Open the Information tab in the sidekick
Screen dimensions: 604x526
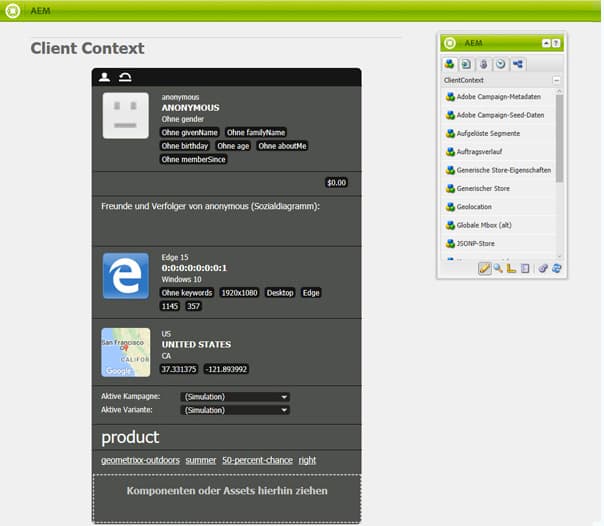483,64
